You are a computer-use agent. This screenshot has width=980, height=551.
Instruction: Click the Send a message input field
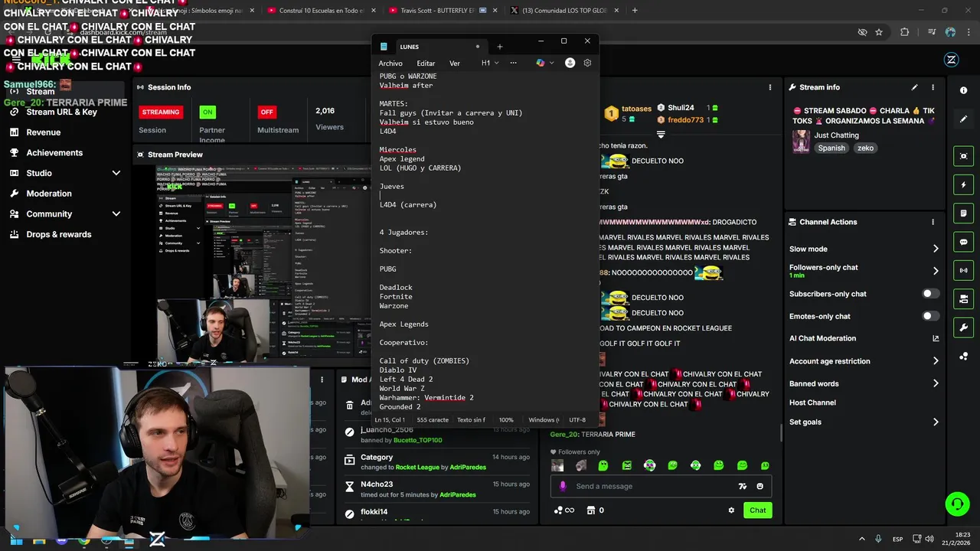661,486
